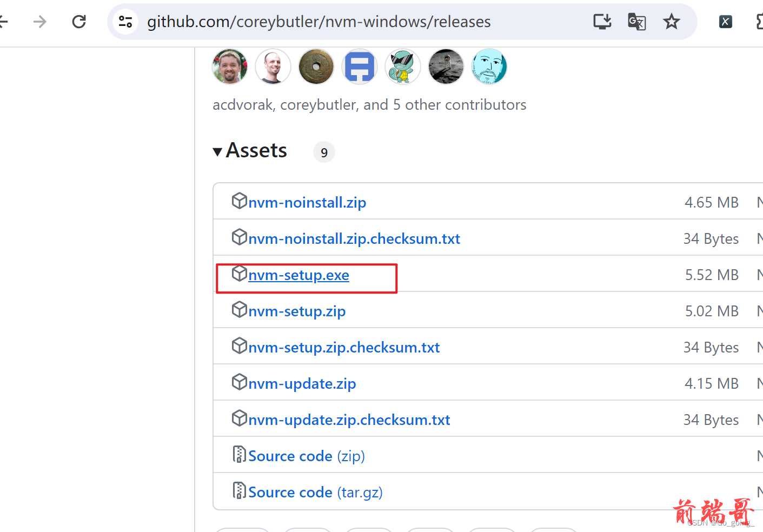The width and height of the screenshot is (763, 532).
Task: Click the 5.02 MB size of nvm-setup.zip
Action: tap(712, 311)
